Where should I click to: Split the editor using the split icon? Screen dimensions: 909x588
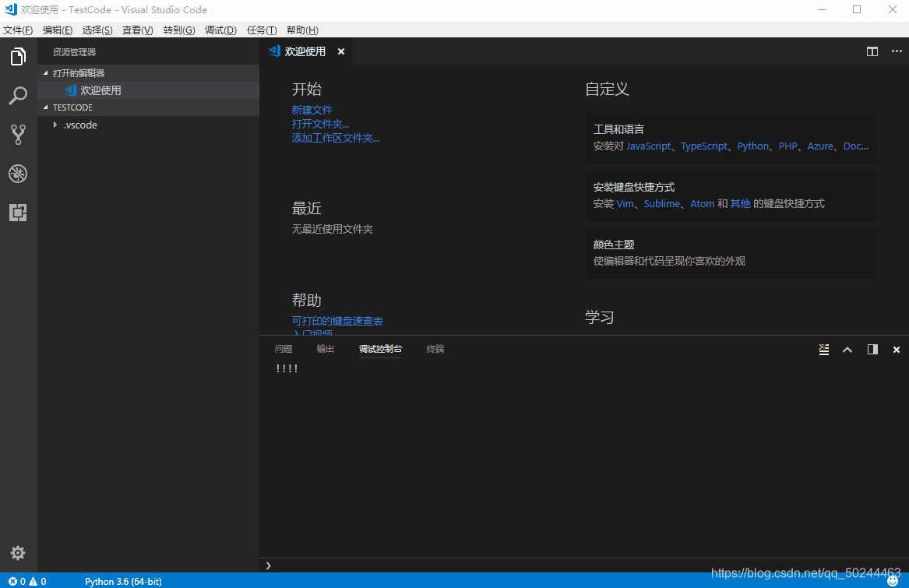(872, 51)
